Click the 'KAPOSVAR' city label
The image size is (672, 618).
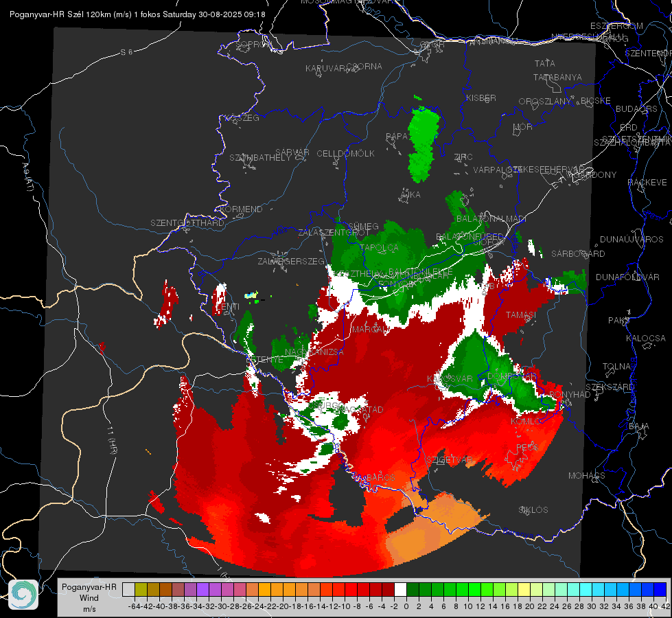[x=450, y=379]
